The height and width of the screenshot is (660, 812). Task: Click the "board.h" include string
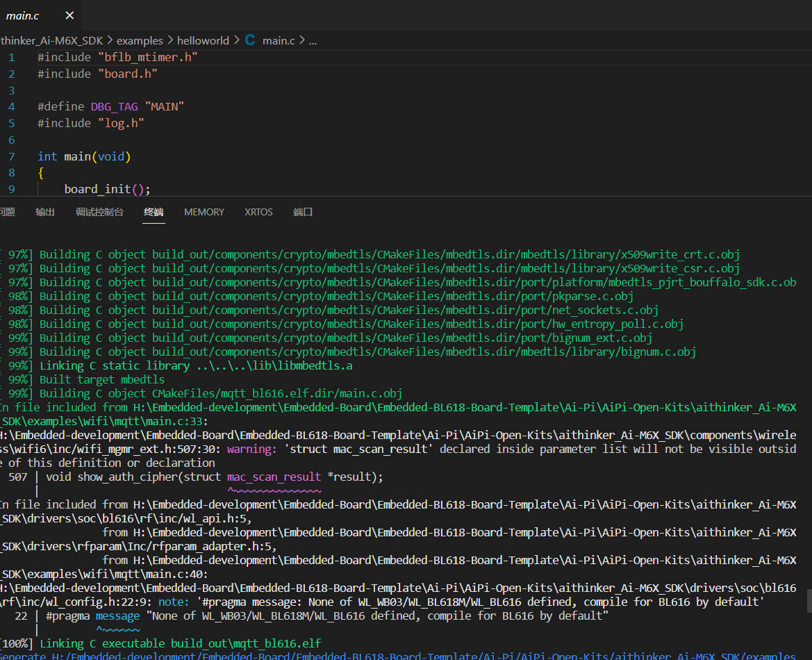pos(127,74)
